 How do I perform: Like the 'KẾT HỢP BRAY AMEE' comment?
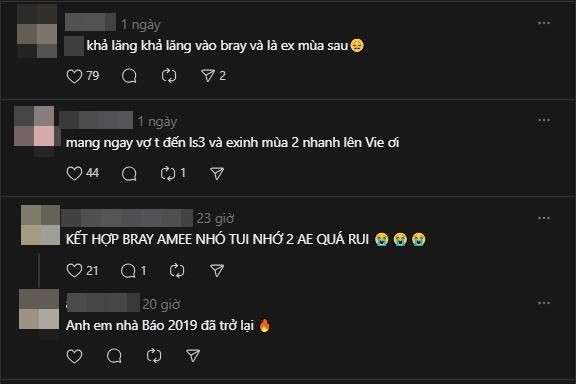(74, 271)
